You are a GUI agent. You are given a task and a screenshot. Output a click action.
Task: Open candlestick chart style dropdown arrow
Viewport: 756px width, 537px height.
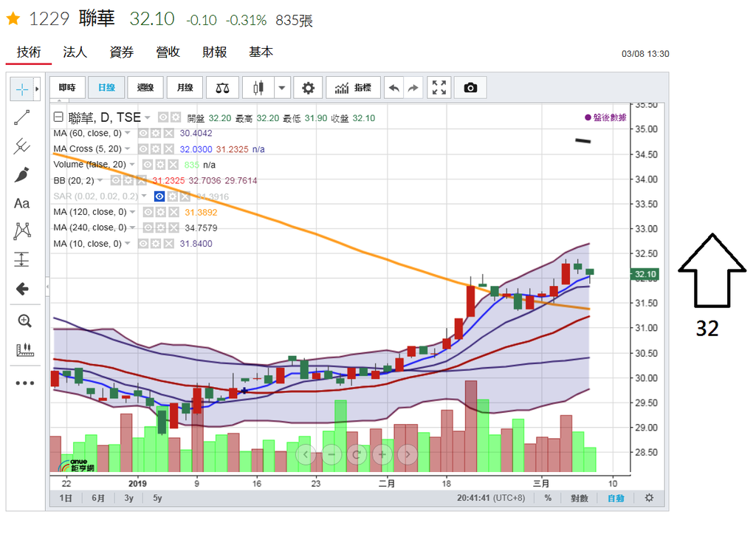pos(282,88)
